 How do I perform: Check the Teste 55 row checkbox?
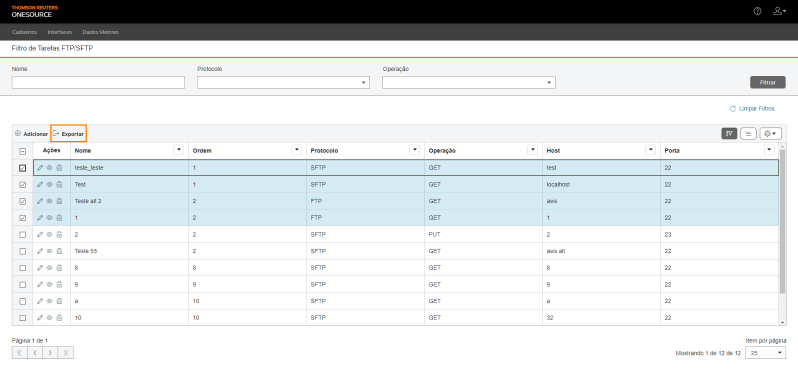click(x=22, y=251)
